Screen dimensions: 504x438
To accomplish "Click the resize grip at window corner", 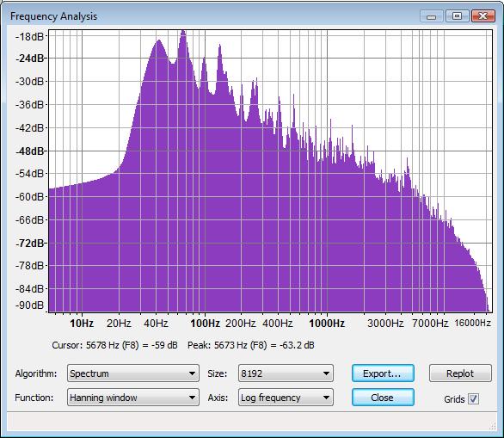I will (493, 426).
